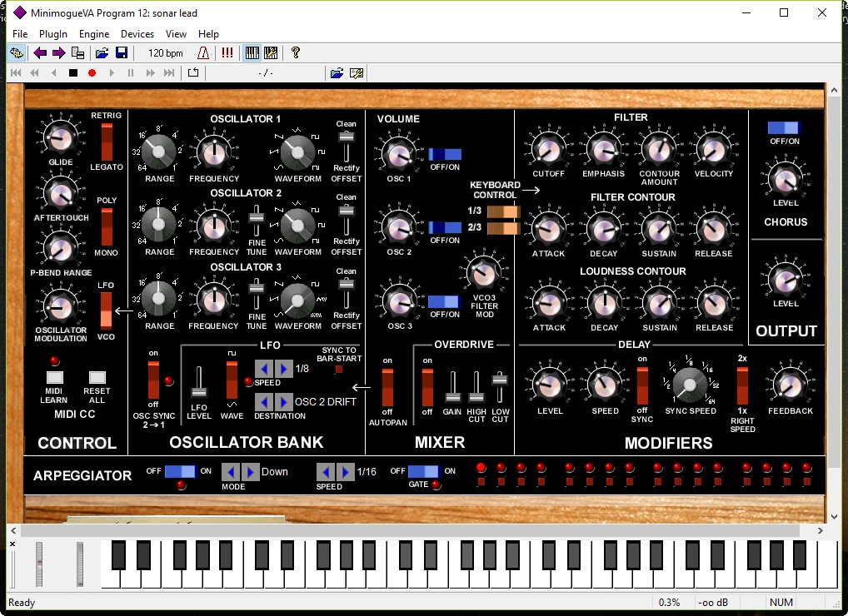
Task: Click the Oscillator 1 WAVEFORM selector knob
Action: point(297,152)
